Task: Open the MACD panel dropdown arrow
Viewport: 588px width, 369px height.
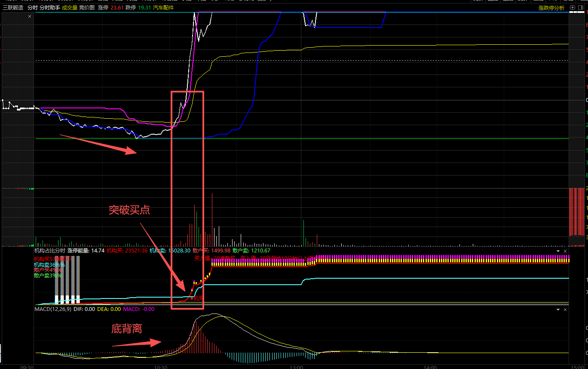Action: (x=558, y=309)
